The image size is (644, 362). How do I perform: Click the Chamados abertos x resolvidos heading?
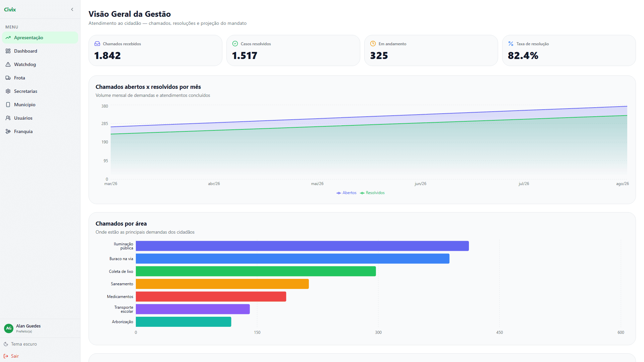pos(148,87)
